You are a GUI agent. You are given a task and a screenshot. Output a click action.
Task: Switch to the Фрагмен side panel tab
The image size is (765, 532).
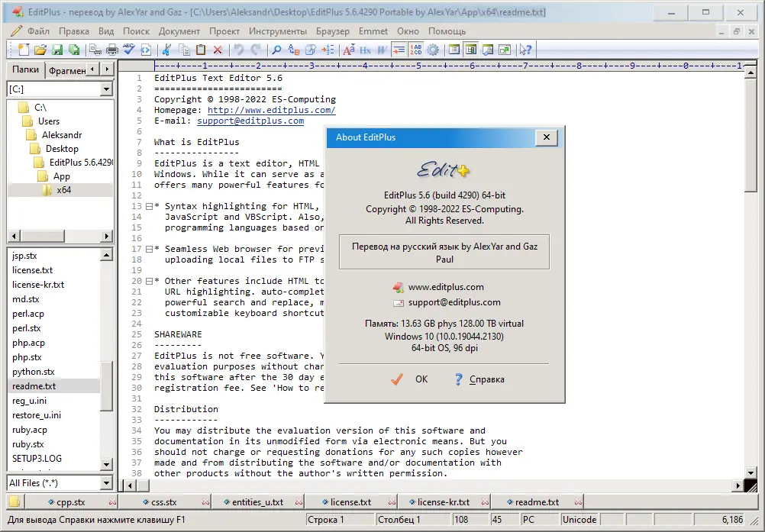(x=66, y=71)
